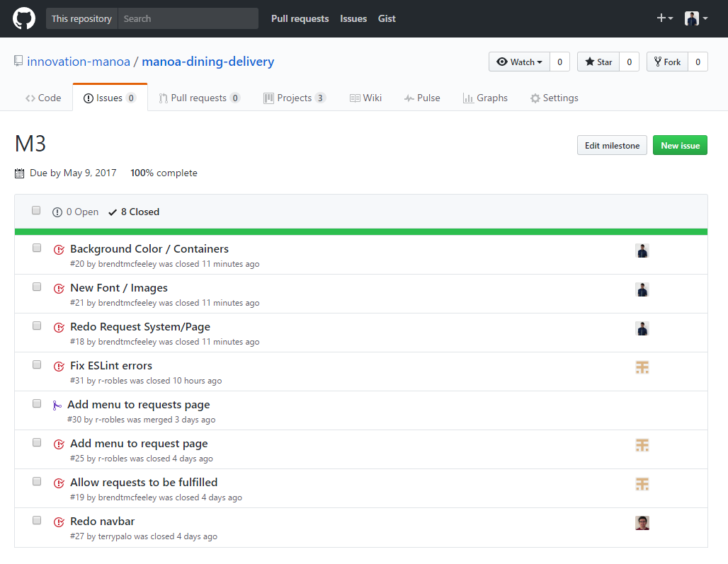Click the checkmark icon beside 8 Closed
This screenshot has height=564, width=728.
113,212
